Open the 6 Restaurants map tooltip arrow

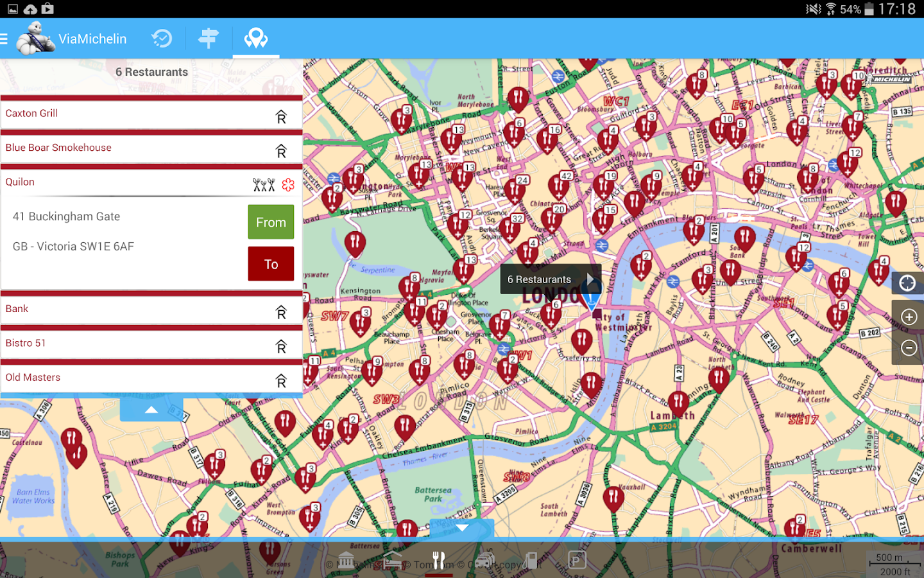pyautogui.click(x=590, y=279)
